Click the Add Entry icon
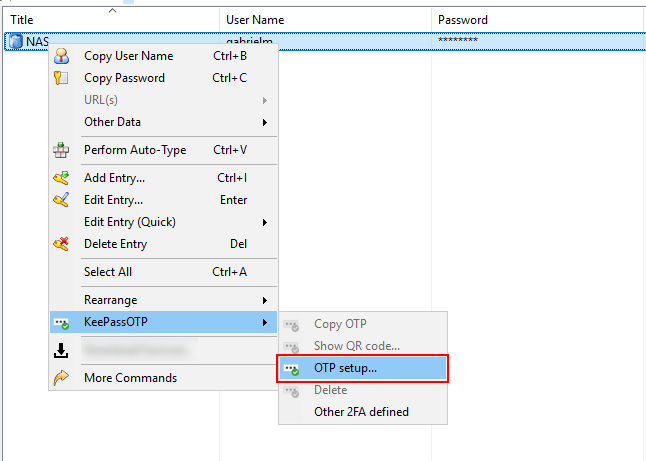This screenshot has width=646, height=461. [61, 178]
